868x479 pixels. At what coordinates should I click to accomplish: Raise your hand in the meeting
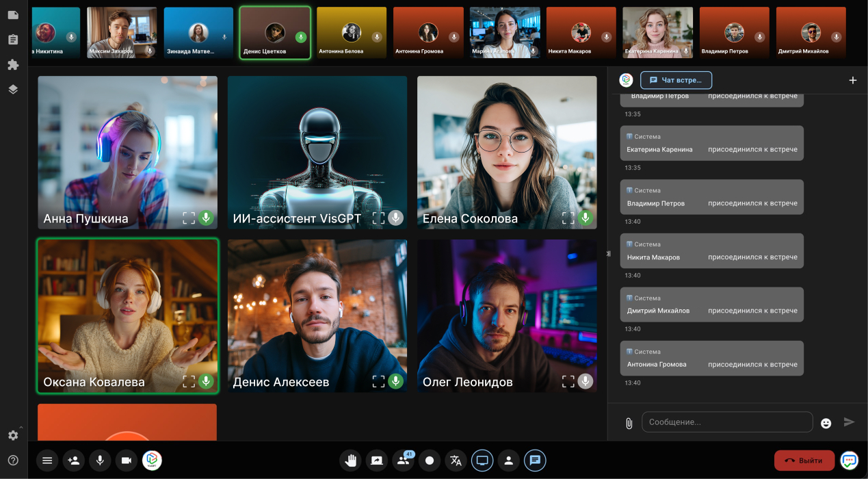coord(351,461)
